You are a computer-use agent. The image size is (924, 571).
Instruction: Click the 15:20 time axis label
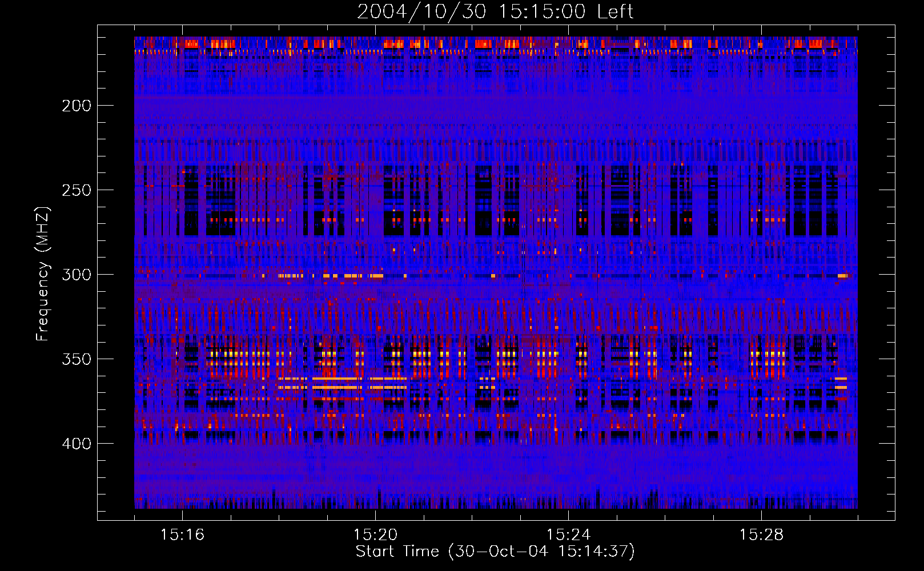pos(375,534)
